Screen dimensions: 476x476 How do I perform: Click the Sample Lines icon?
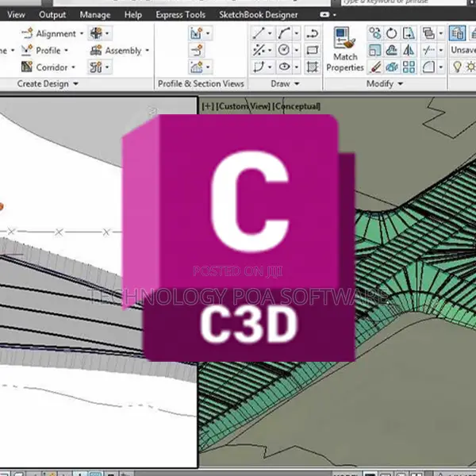pos(197,50)
